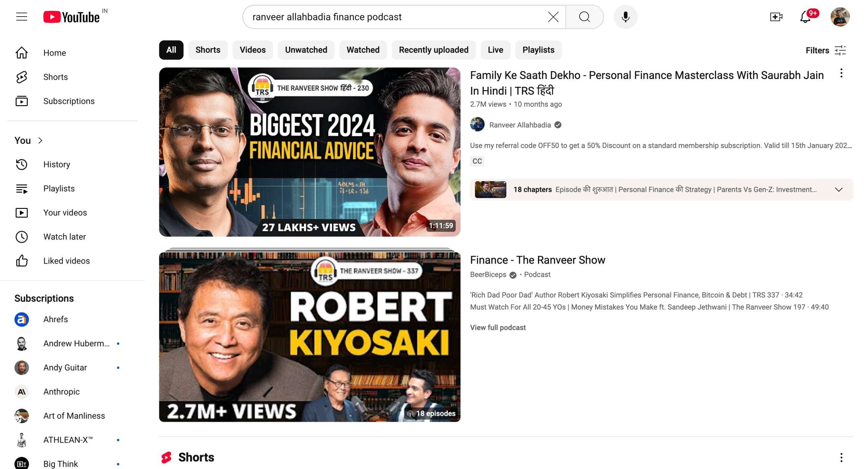The image size is (868, 469).
Task: Open Subscriptions in sidebar
Action: pos(72,101)
